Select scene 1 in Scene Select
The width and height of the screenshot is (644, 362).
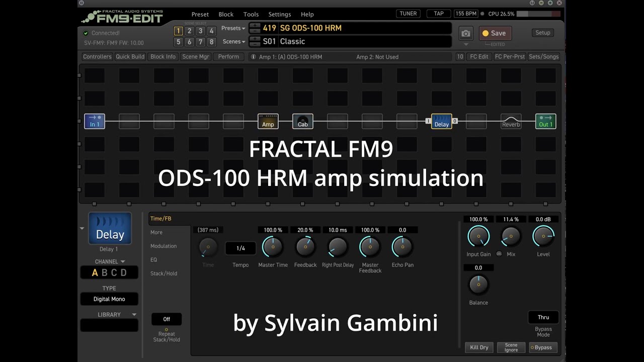178,31
